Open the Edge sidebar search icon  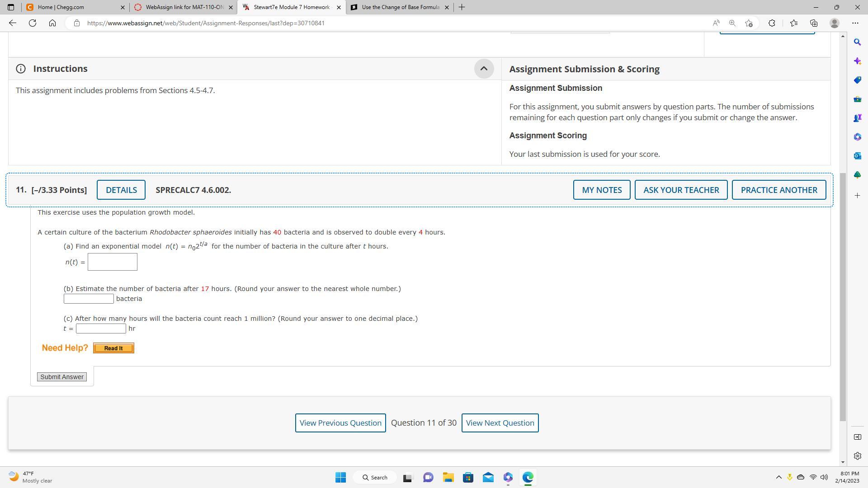point(857,42)
